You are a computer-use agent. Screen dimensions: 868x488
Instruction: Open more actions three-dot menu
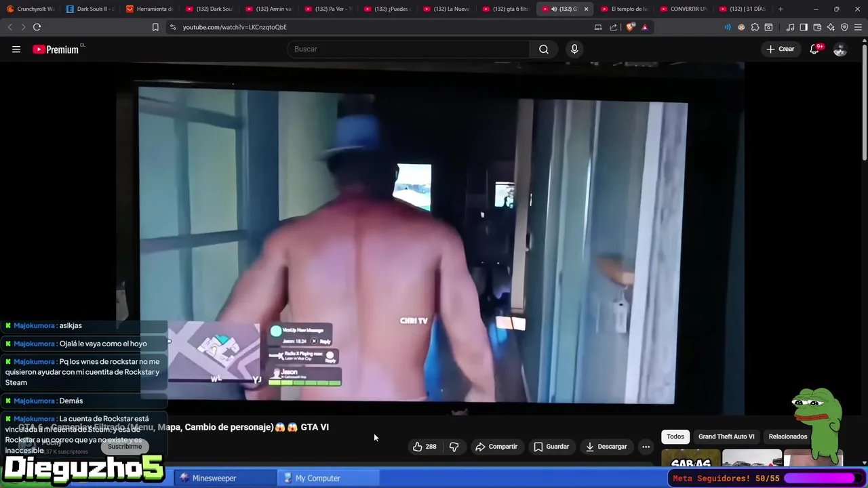click(x=646, y=447)
